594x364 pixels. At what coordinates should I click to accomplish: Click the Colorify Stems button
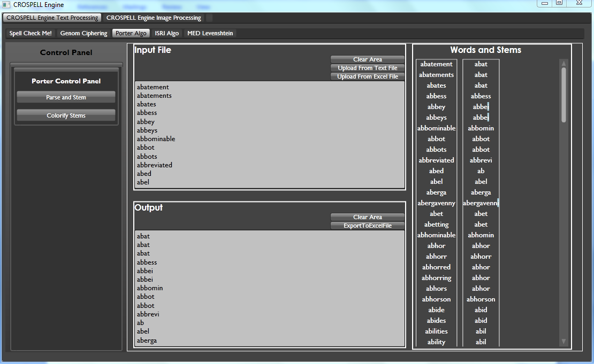click(66, 115)
